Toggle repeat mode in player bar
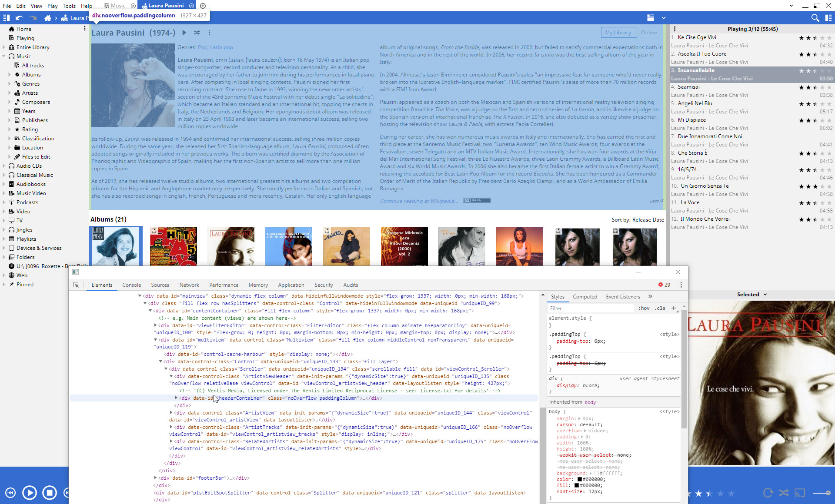 point(768,493)
